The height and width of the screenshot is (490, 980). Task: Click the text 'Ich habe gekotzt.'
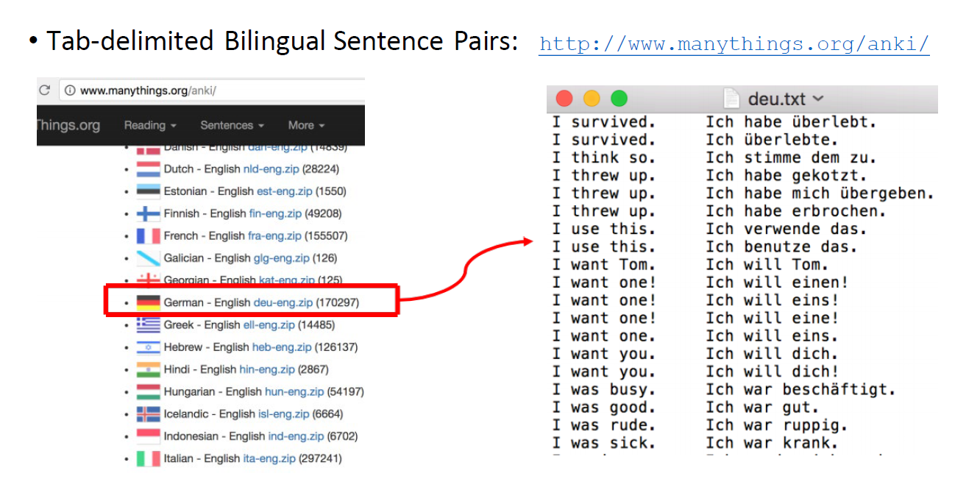coord(787,175)
